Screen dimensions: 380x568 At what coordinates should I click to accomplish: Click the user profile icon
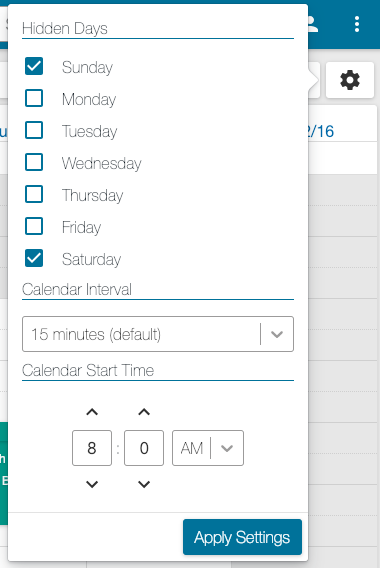pyautogui.click(x=312, y=24)
